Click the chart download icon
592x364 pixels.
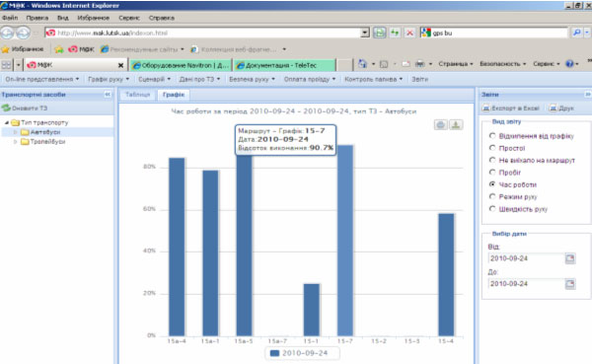pos(456,124)
